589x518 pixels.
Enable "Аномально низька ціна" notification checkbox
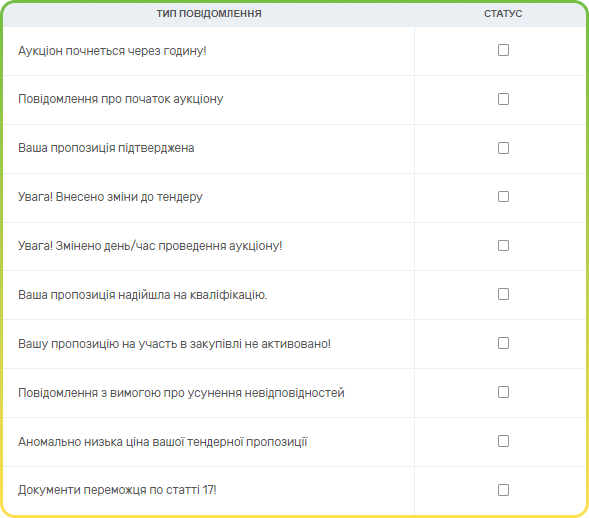503,441
